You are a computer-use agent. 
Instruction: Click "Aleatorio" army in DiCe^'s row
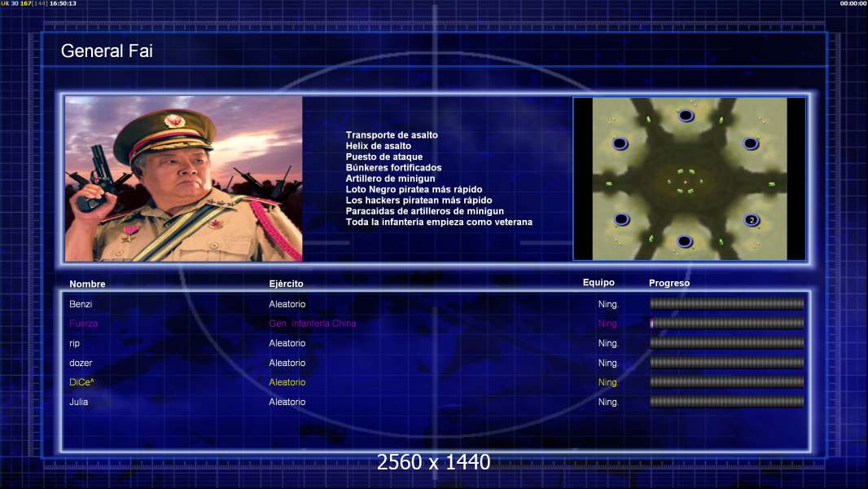pos(287,382)
